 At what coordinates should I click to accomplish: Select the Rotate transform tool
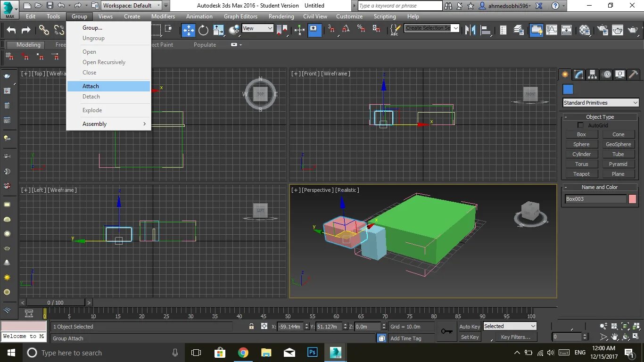pos(204,30)
